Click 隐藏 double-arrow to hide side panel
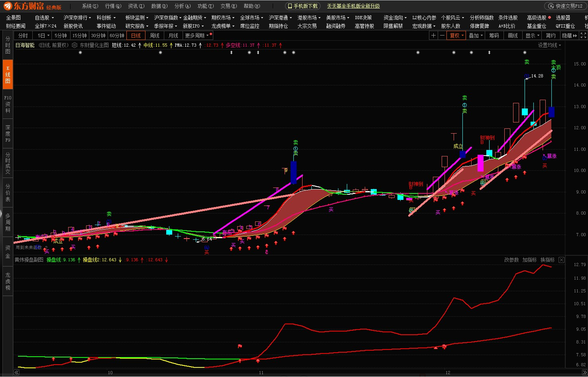Viewport: 588px width, 377px height. pyautogui.click(x=570, y=36)
